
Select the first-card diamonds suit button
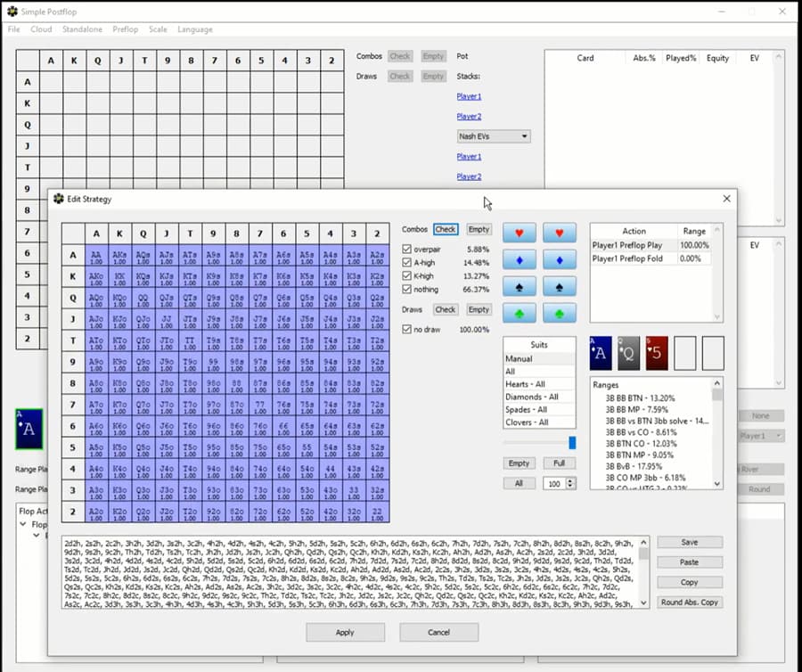[520, 260]
